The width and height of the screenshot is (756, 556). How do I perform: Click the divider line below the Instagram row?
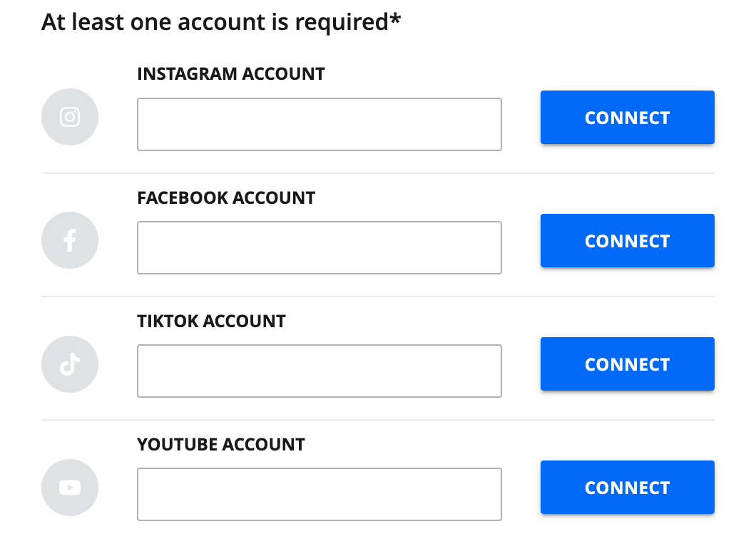coord(378,173)
